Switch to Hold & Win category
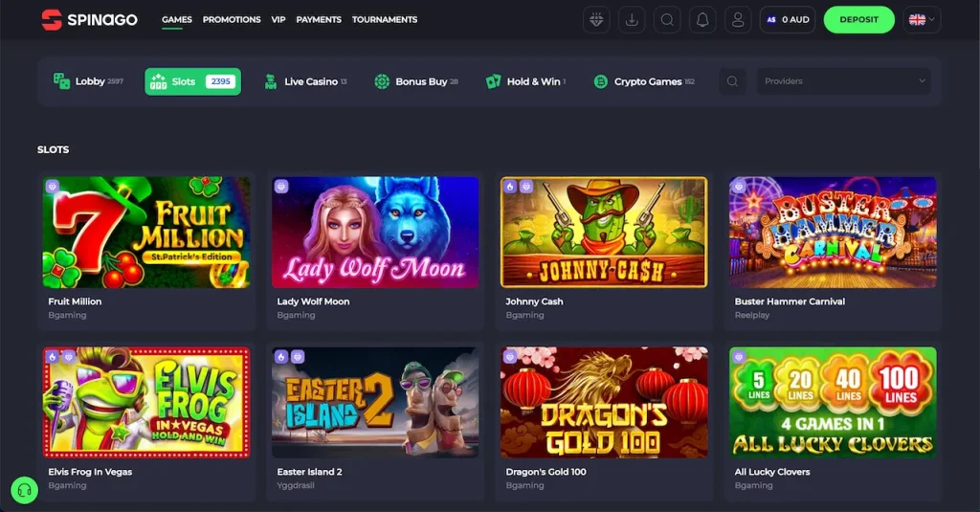Screen dimensions: 980x512 [x=525, y=81]
